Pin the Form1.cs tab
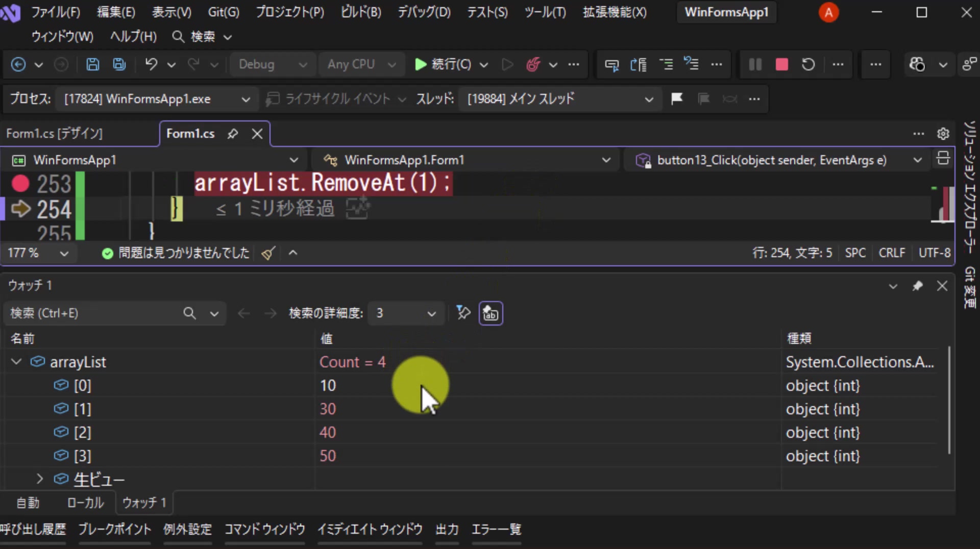 [x=233, y=134]
